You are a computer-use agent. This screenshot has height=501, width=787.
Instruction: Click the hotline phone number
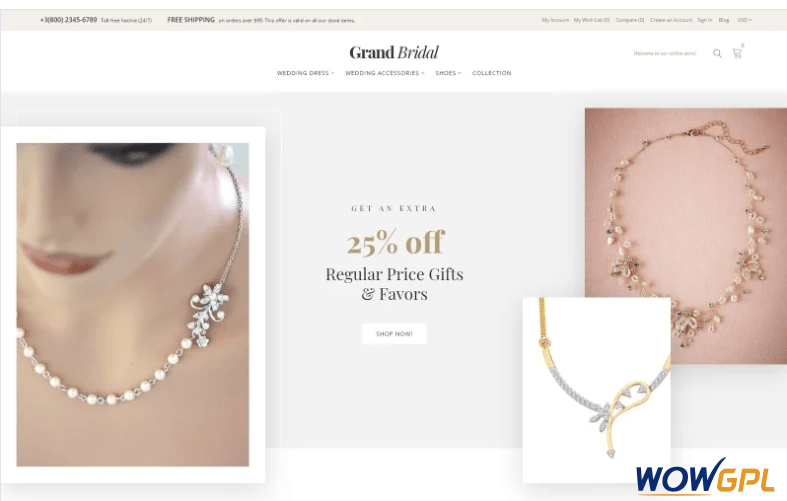68,20
